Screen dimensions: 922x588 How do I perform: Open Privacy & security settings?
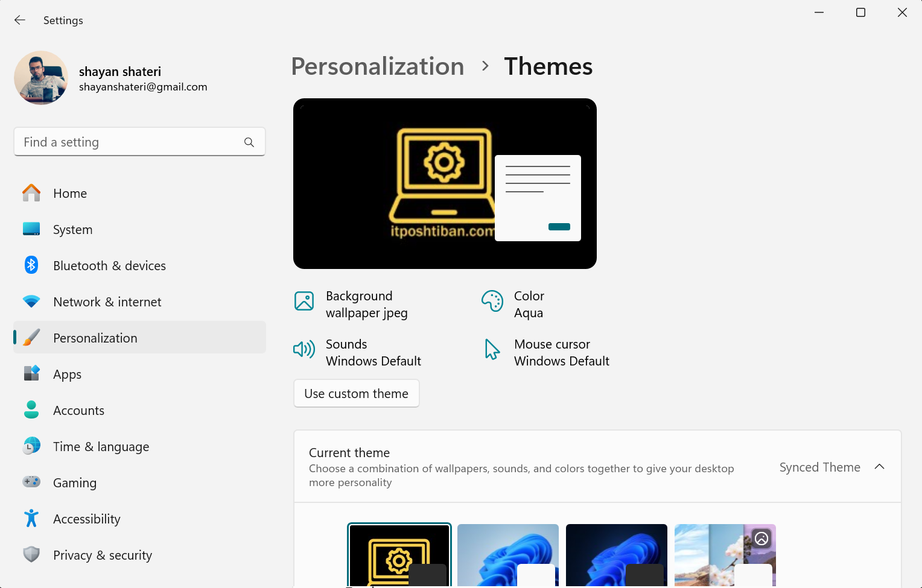140,555
